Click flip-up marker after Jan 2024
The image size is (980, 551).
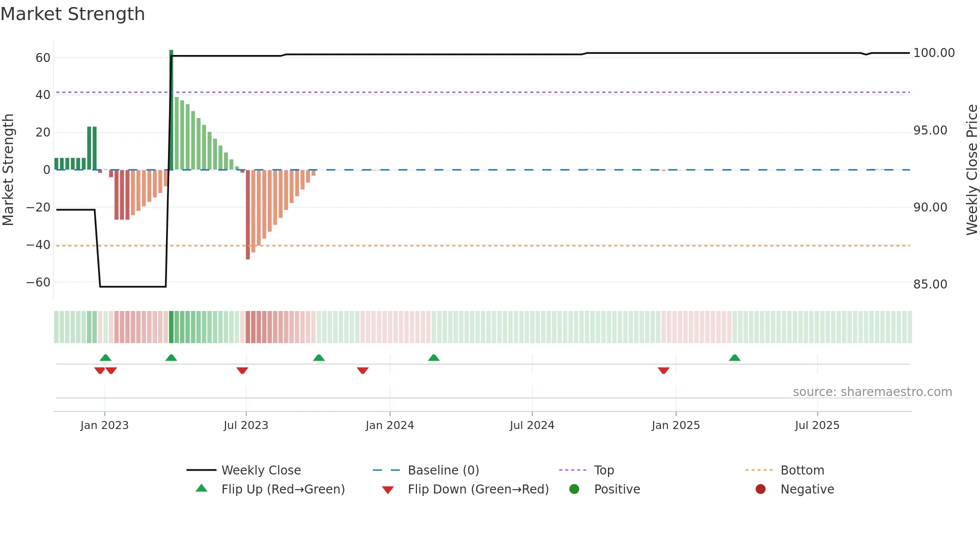[434, 357]
